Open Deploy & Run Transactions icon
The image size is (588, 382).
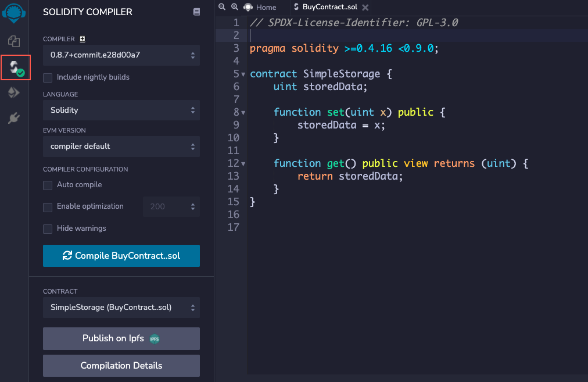14,93
